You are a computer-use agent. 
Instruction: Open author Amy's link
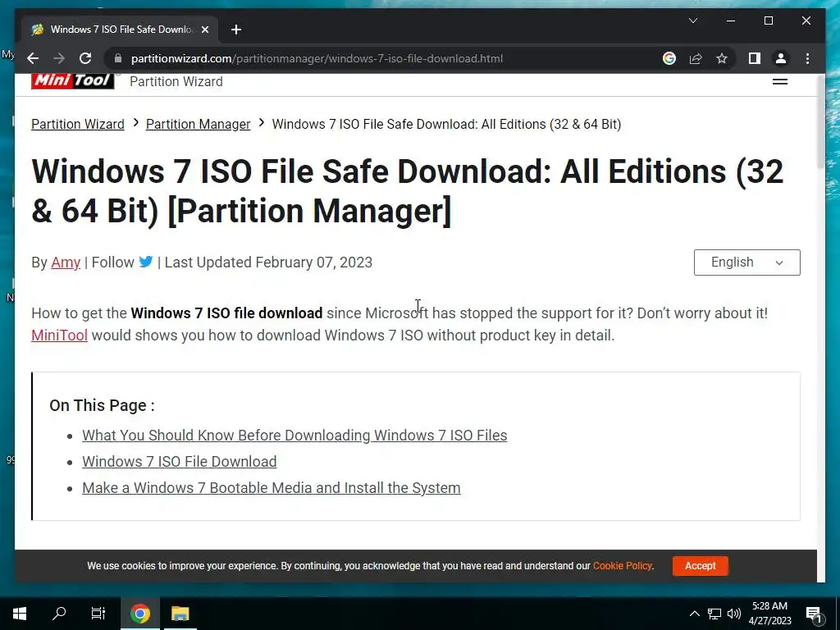66,262
